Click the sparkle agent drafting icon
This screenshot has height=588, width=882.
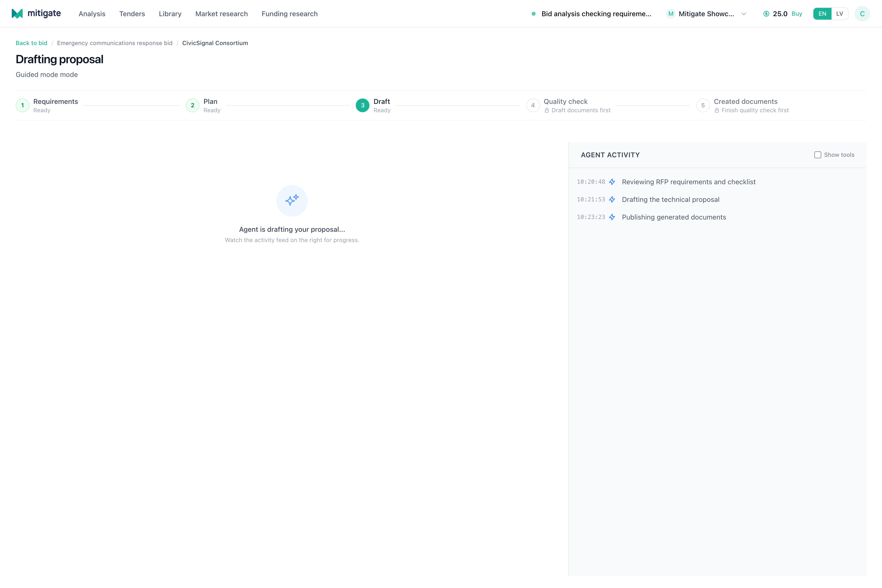pos(292,201)
